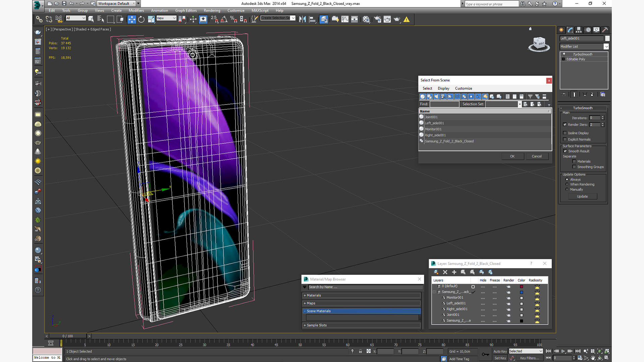
Task: Expand the Sample Slots group
Action: coord(362,325)
